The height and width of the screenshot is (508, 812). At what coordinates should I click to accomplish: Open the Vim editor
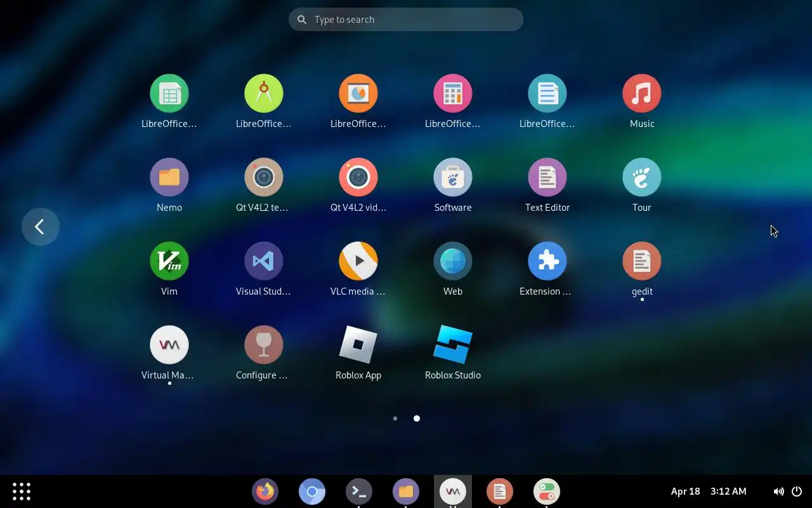click(x=169, y=261)
